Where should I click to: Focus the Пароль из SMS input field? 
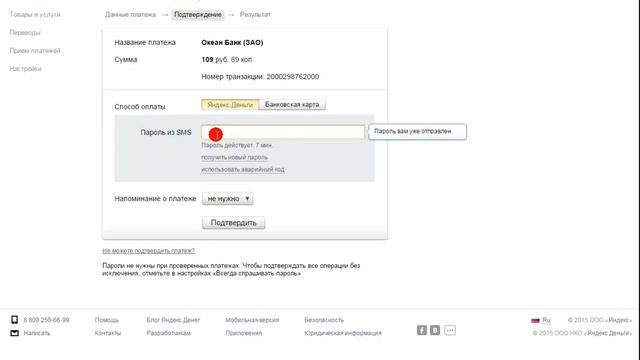click(x=282, y=132)
